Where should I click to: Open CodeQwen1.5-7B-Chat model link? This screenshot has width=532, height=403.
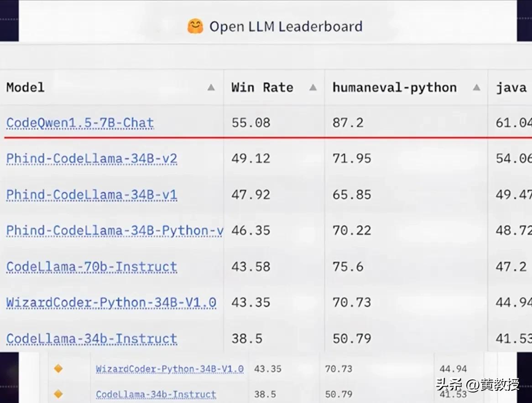(x=80, y=123)
